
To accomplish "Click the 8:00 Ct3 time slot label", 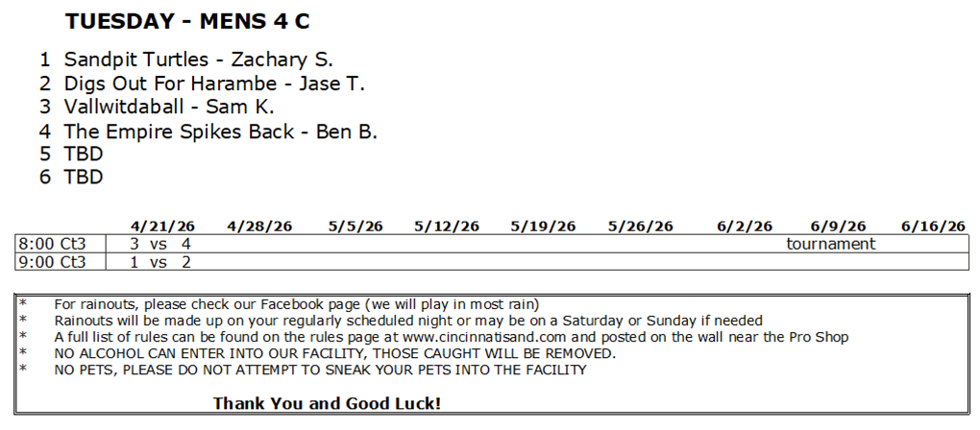I will tap(52, 244).
